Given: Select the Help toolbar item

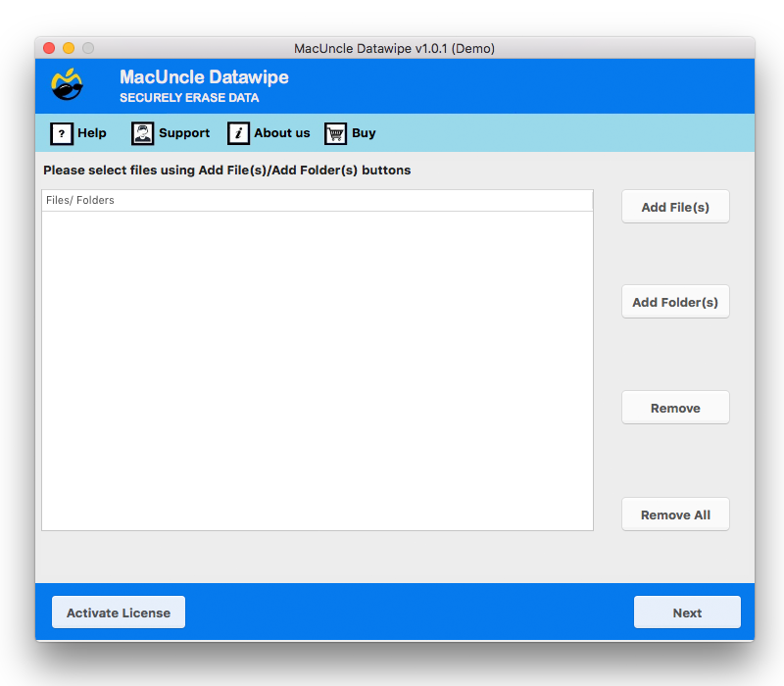Looking at the screenshot, I should (x=91, y=133).
